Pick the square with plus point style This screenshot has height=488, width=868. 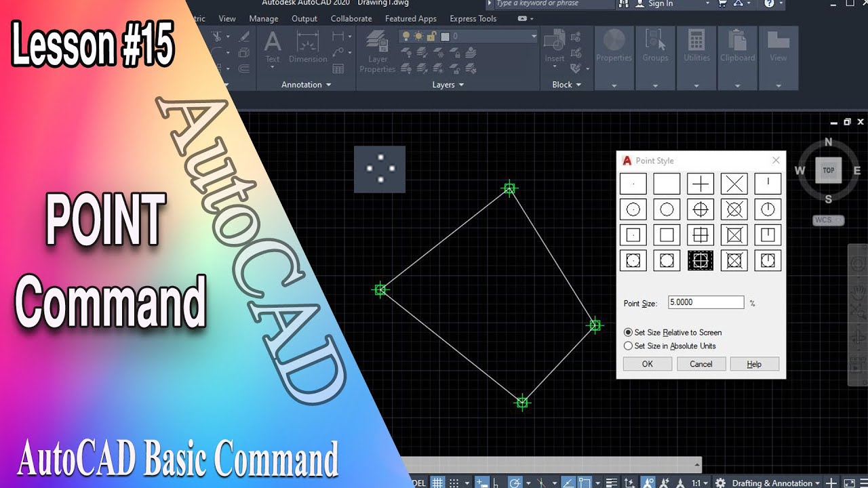[x=701, y=235]
